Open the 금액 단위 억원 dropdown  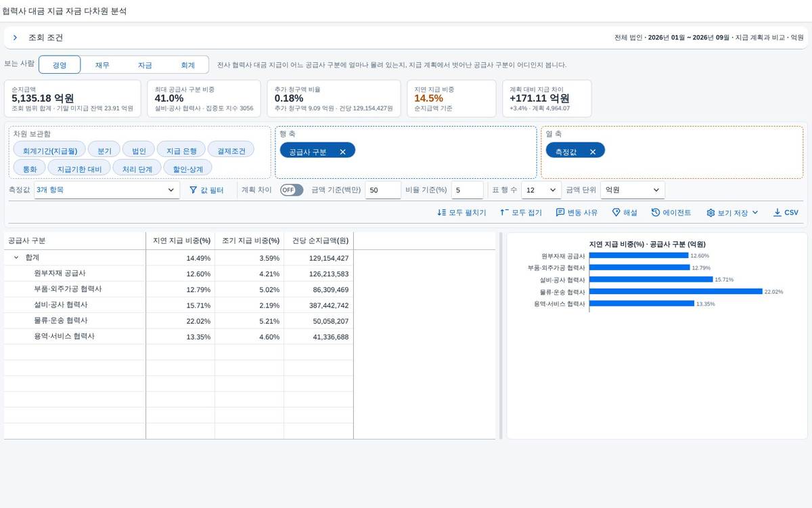(x=633, y=190)
